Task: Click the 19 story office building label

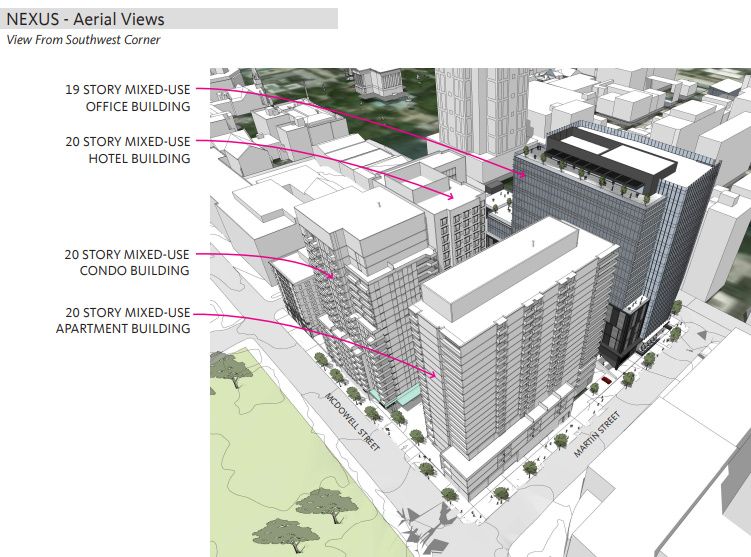Action: [126, 97]
